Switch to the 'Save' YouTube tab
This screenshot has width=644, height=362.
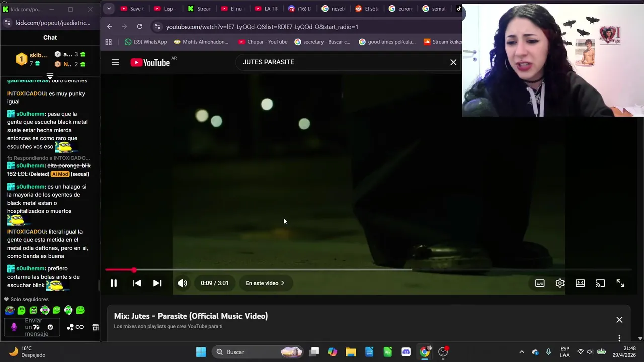tap(132, 9)
